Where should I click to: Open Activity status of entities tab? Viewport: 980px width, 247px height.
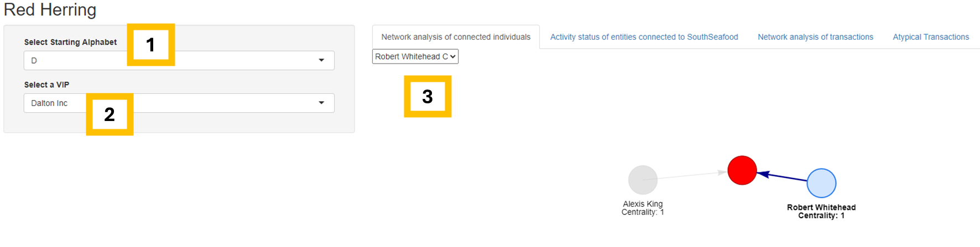point(644,37)
